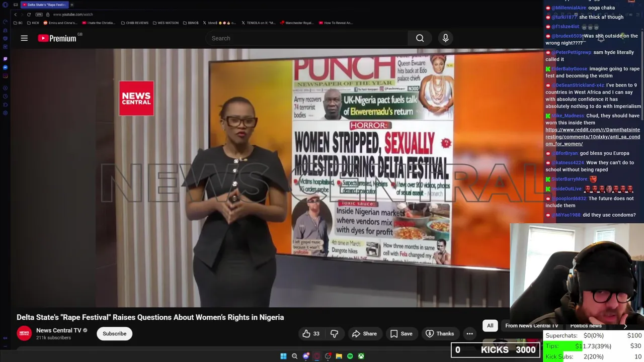Subscribe to News Central TV

tap(115, 333)
